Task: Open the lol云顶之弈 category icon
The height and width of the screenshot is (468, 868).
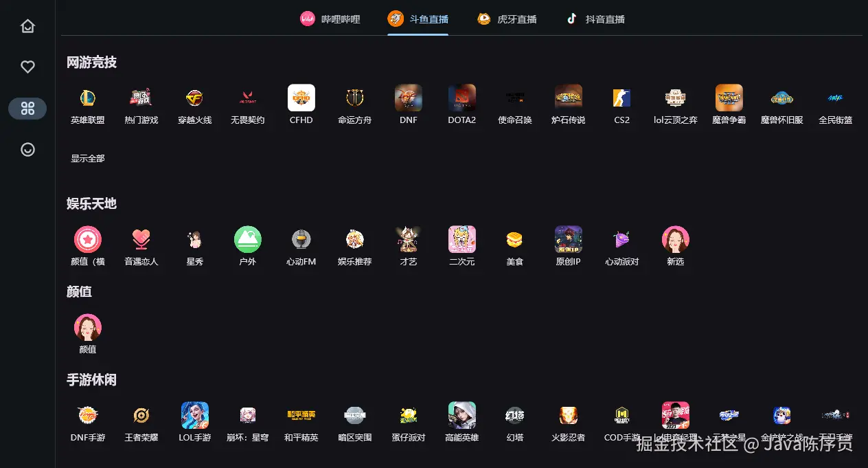Action: pos(676,98)
